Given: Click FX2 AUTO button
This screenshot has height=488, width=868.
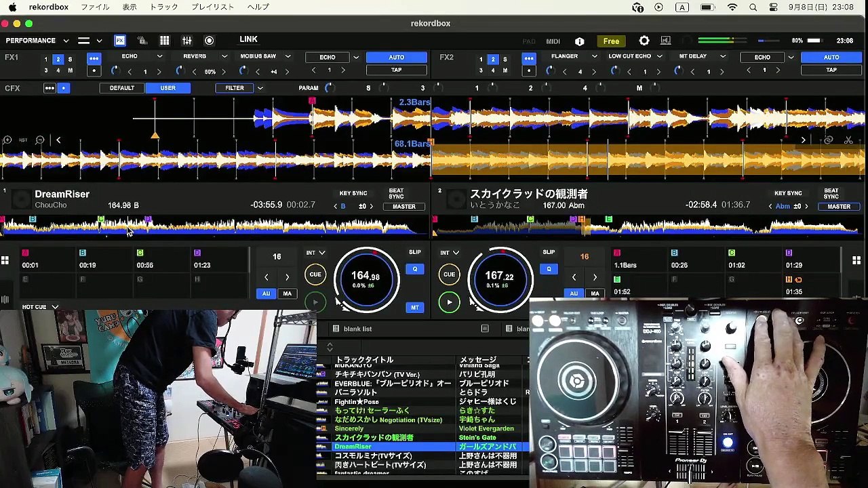Looking at the screenshot, I should (831, 58).
